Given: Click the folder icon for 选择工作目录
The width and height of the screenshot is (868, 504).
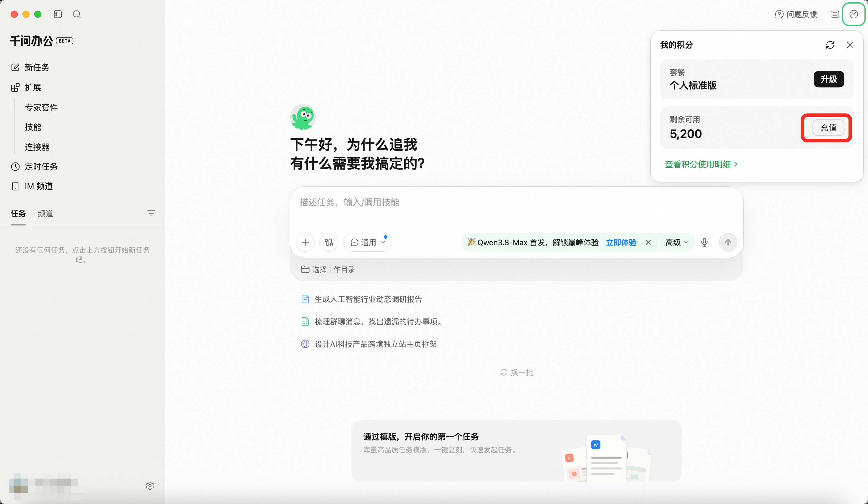Looking at the screenshot, I should tap(305, 269).
